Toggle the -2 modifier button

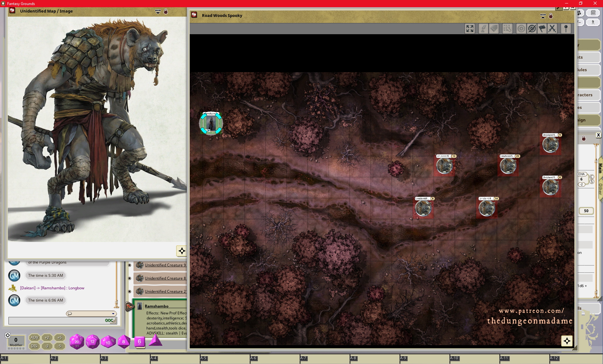pos(47,346)
